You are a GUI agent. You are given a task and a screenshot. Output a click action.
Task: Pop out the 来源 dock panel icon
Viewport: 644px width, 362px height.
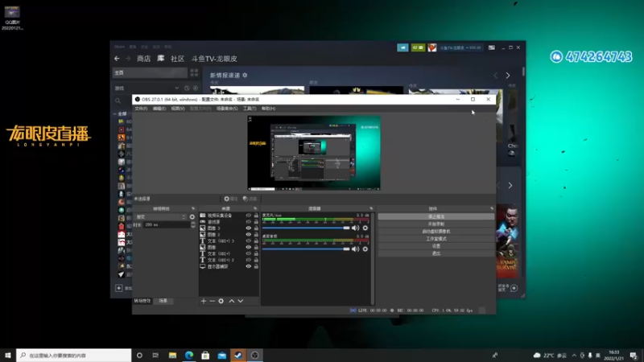pos(255,208)
